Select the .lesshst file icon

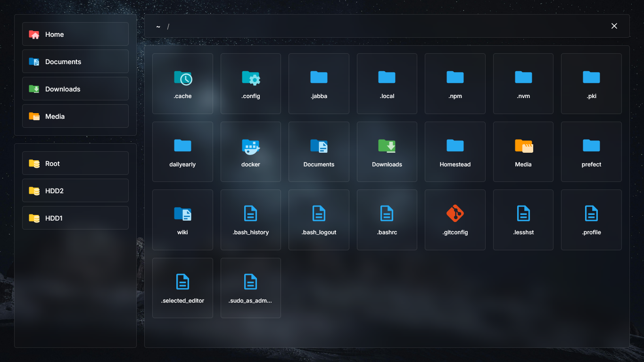[x=523, y=214]
